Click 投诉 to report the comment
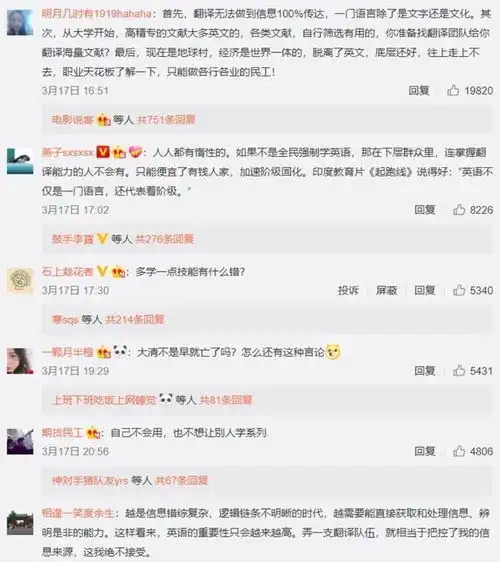The image size is (500, 562). click(348, 290)
